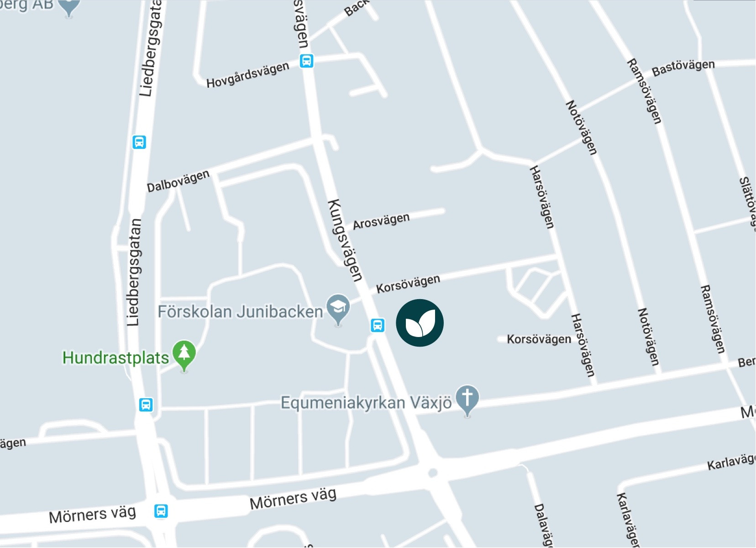Open the Equmeniakyrkan Växjö church pin
Viewport: 756px width, 548px height.
coord(467,401)
